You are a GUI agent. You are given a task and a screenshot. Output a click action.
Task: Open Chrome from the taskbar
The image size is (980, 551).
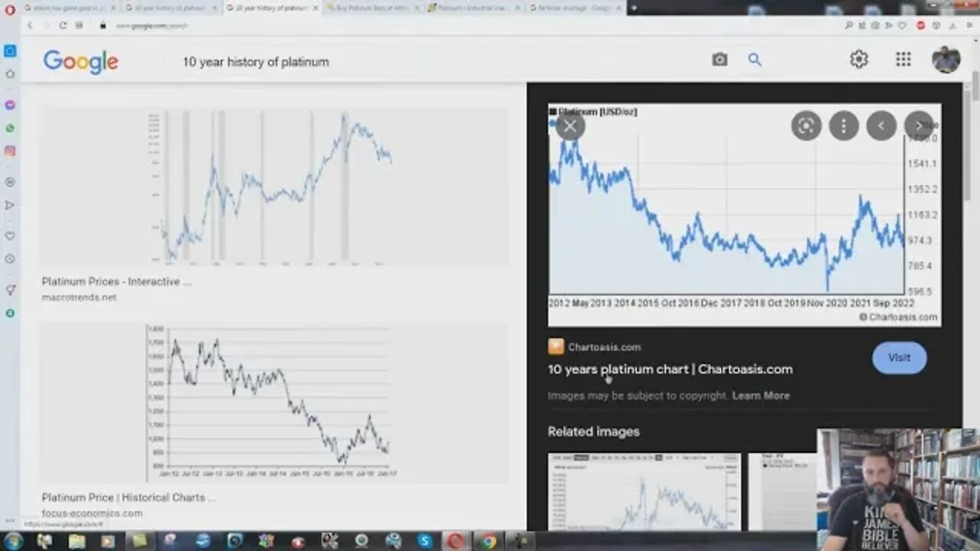coord(488,541)
